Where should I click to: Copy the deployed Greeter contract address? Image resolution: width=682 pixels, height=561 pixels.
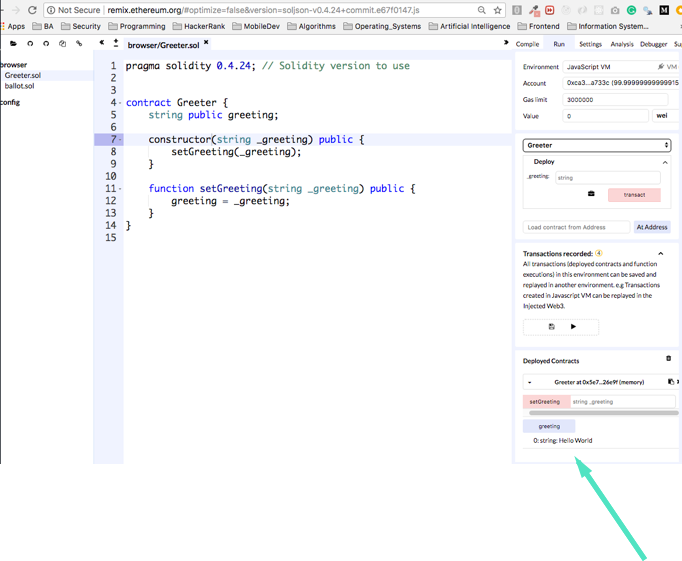click(x=670, y=382)
